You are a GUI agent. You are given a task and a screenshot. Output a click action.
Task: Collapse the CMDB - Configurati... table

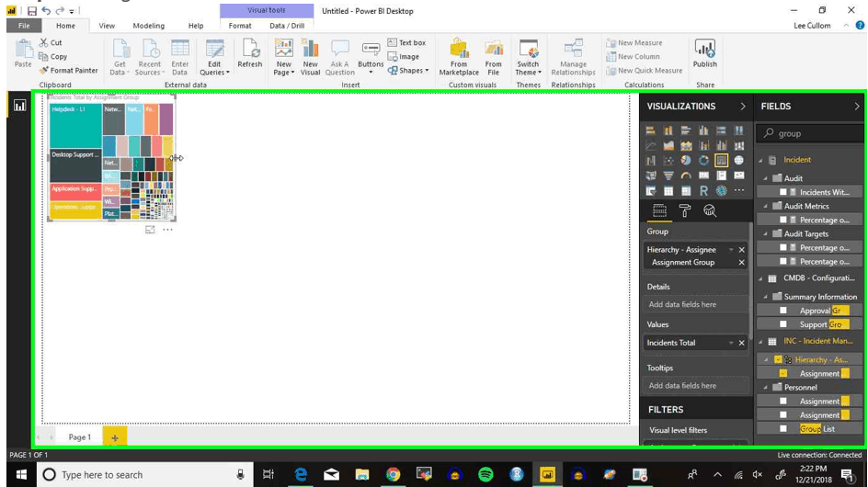[760, 278]
